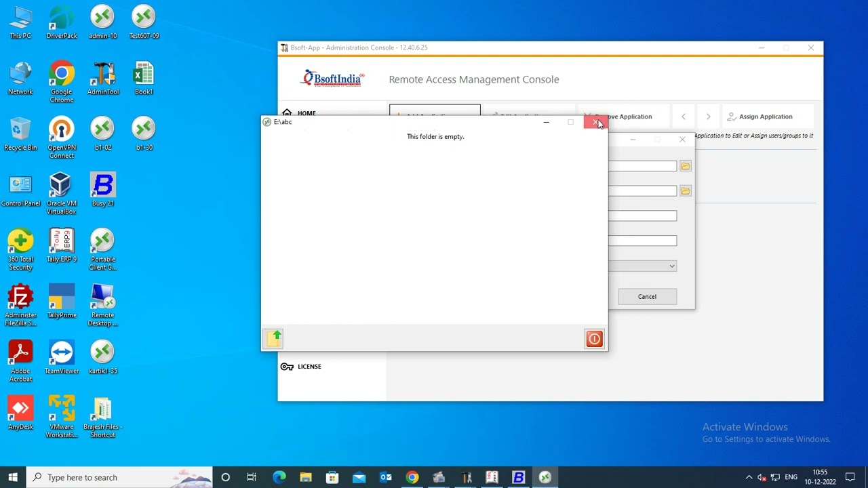Click the next arrow in console toolbar
Image resolution: width=868 pixels, height=488 pixels.
coord(708,117)
